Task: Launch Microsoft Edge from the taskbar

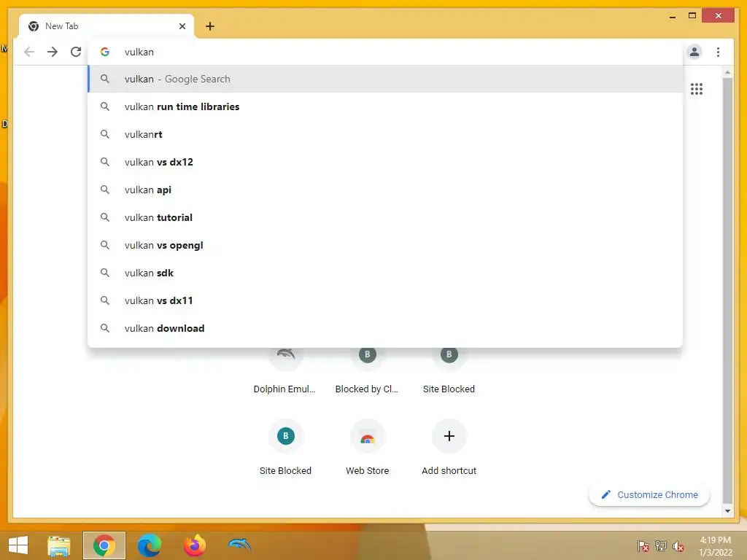Action: pyautogui.click(x=149, y=545)
